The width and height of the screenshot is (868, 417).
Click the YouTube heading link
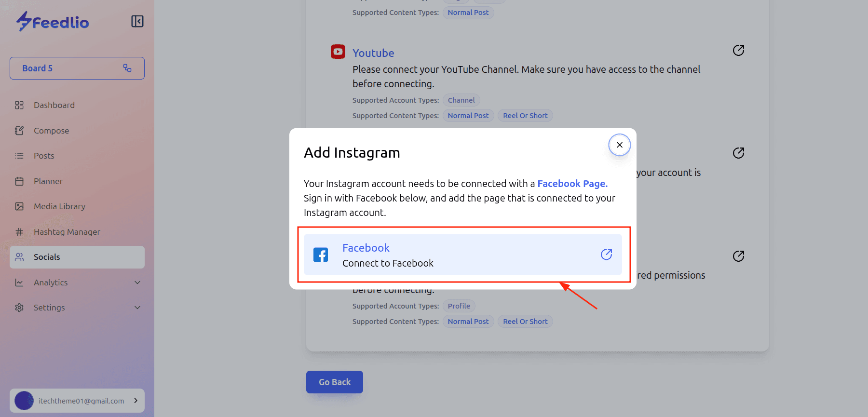tap(373, 53)
